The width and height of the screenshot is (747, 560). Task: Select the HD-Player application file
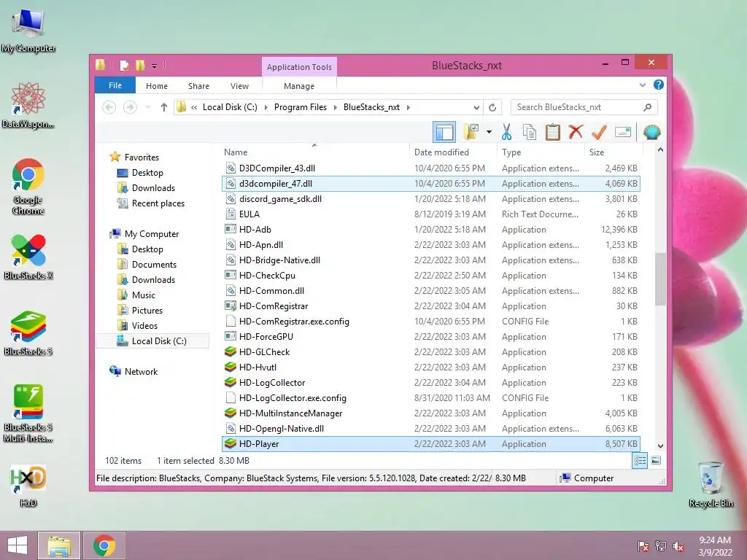click(x=430, y=444)
